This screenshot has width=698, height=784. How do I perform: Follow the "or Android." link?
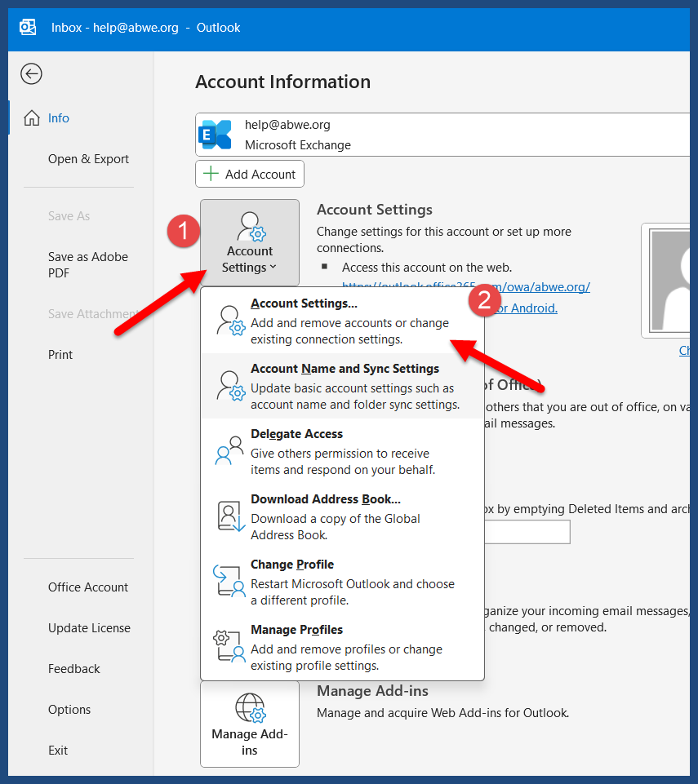527,308
